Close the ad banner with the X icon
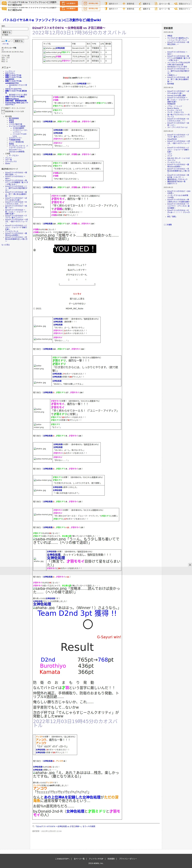This screenshot has width=192, height=868. [190, 565]
